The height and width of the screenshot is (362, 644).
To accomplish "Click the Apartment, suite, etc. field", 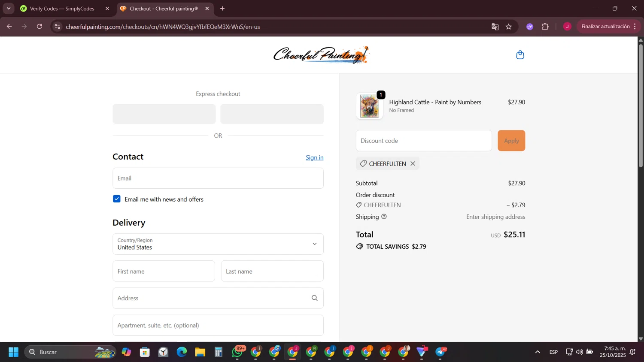I will pyautogui.click(x=218, y=325).
